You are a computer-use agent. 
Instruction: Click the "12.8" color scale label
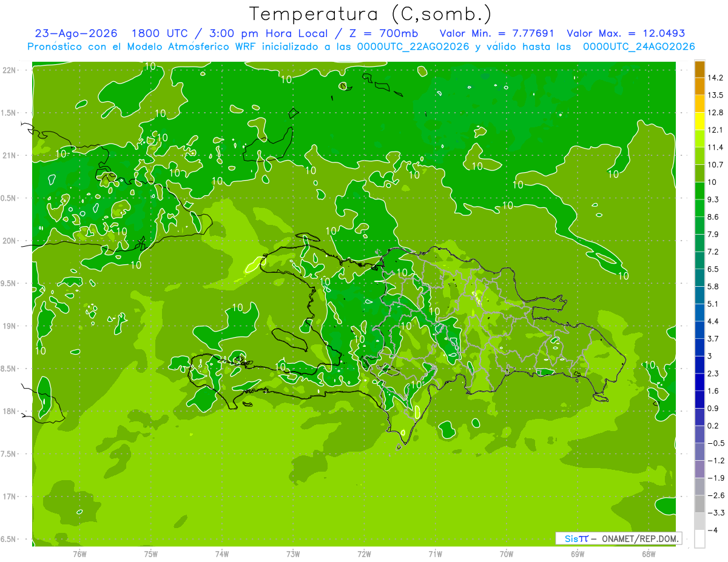click(715, 113)
